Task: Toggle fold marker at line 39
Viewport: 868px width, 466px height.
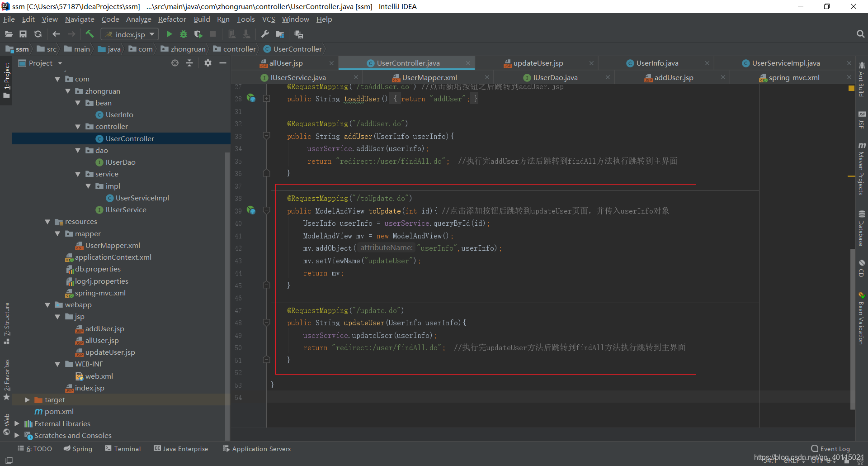Action: pos(267,210)
